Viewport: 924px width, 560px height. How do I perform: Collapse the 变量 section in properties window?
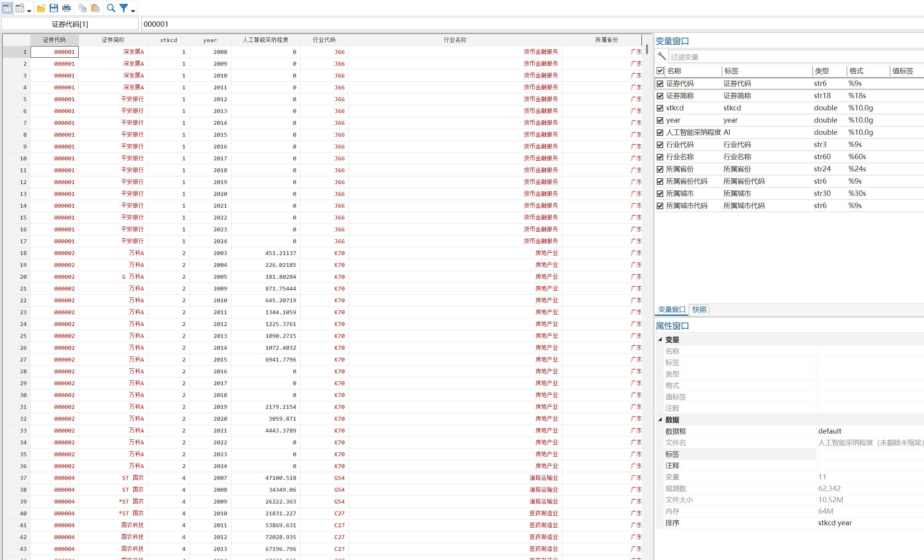660,339
